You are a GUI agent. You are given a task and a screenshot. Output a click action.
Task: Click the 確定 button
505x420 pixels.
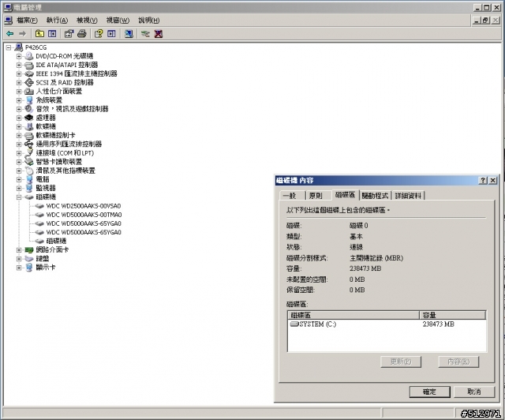pos(429,392)
